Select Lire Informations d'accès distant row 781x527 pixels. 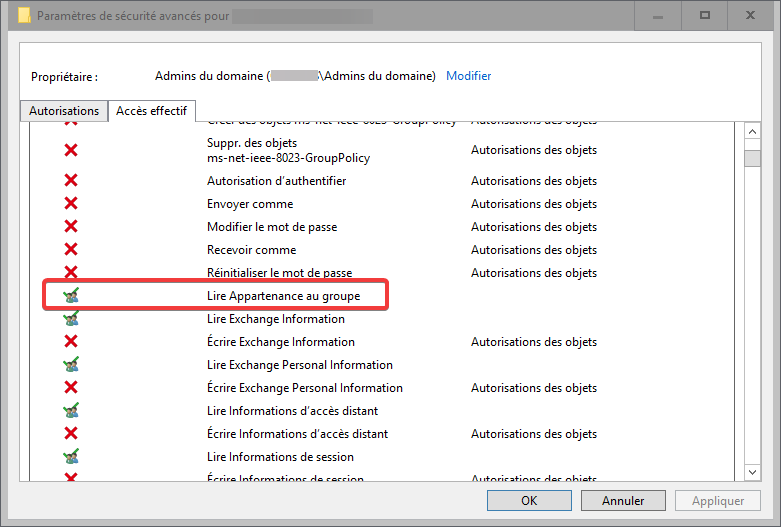382,410
